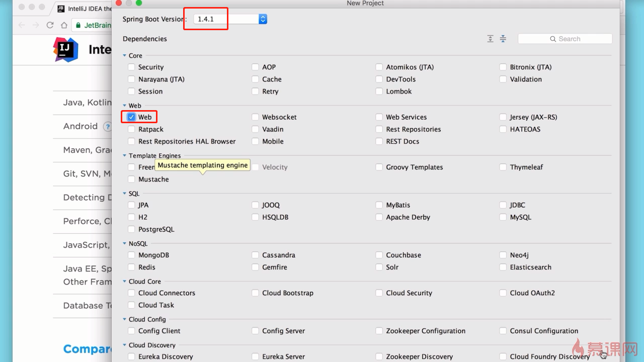Check Cloud OAuth2 dependency
The height and width of the screenshot is (362, 644).
[503, 293]
